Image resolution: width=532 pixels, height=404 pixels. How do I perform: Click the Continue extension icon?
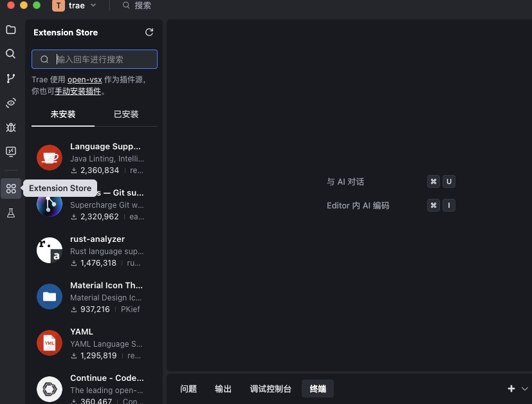click(x=50, y=389)
